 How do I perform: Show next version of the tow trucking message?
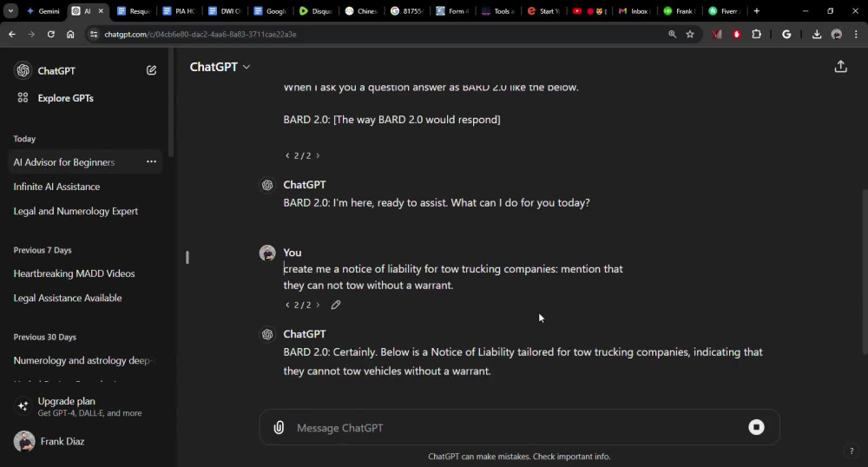click(318, 305)
